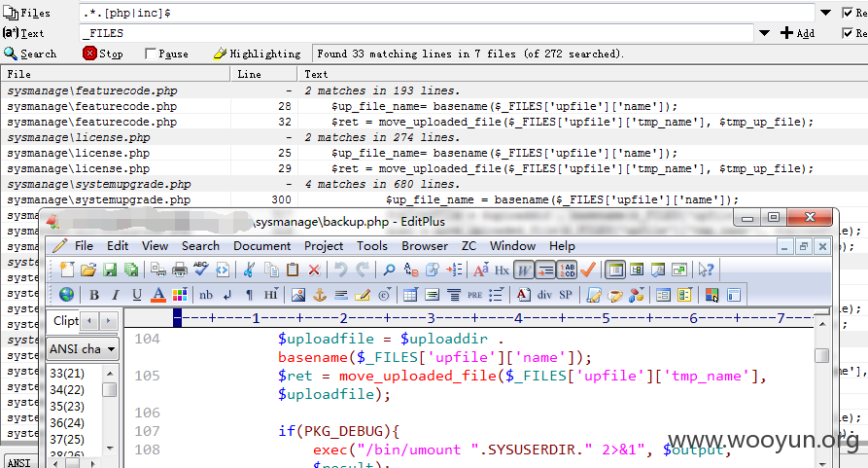Open the Browser menu
Image resolution: width=868 pixels, height=468 pixels.
click(x=425, y=246)
